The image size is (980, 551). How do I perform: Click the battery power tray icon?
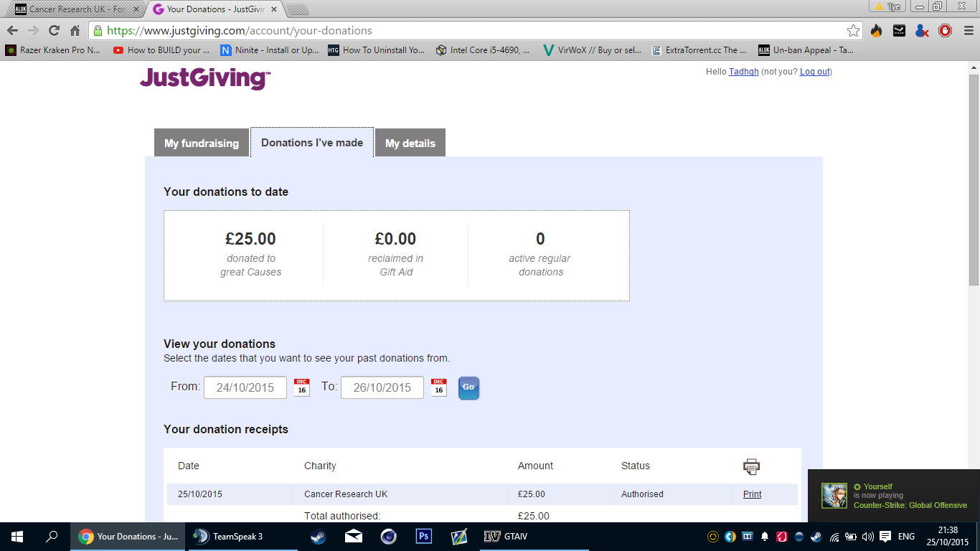coord(851,537)
